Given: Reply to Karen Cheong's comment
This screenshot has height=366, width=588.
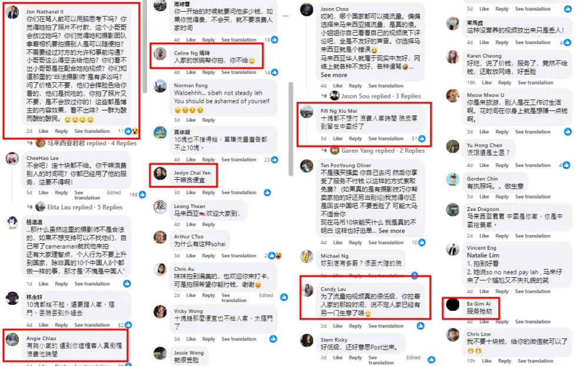Looking at the screenshot, I should tap(505, 83).
